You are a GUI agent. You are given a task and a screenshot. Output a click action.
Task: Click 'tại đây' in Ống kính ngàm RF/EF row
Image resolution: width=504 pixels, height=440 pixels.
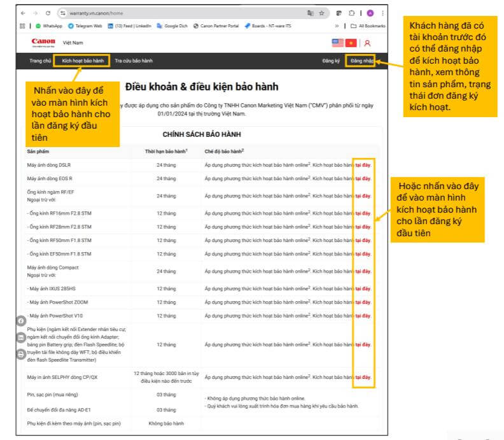click(x=363, y=196)
